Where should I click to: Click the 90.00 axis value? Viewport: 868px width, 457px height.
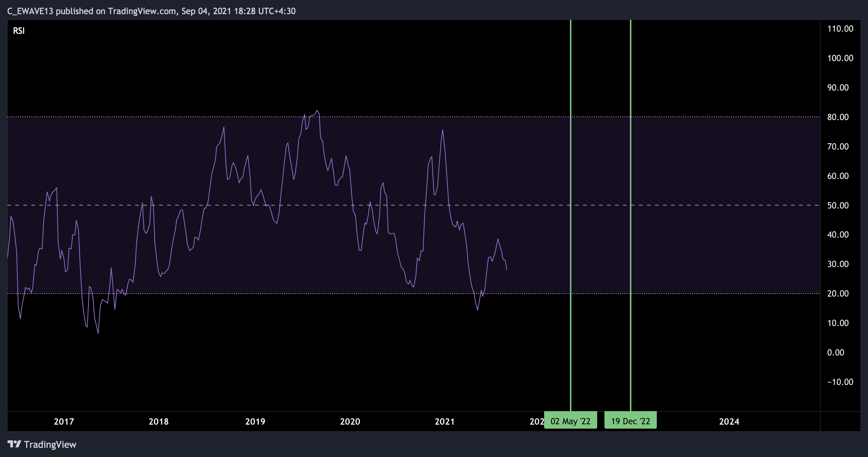coord(838,87)
